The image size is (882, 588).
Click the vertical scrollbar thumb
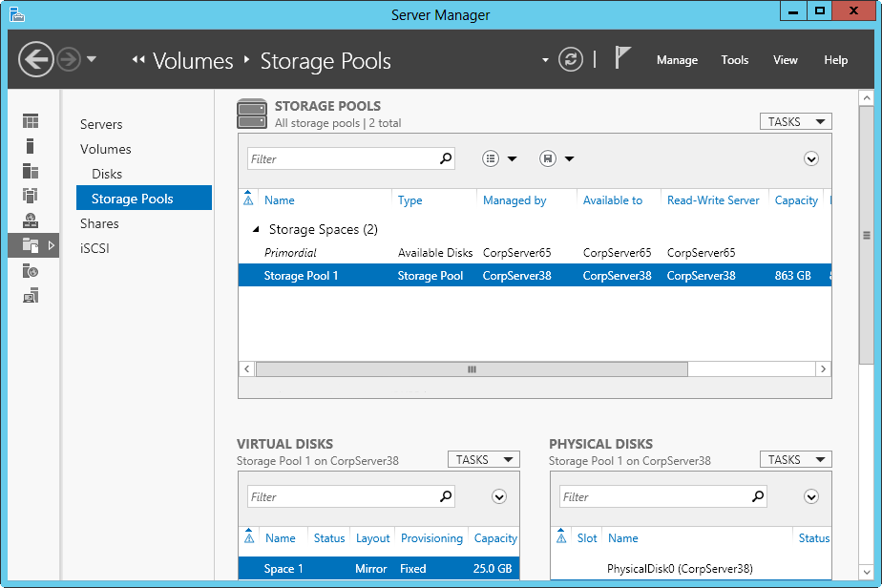click(867, 235)
